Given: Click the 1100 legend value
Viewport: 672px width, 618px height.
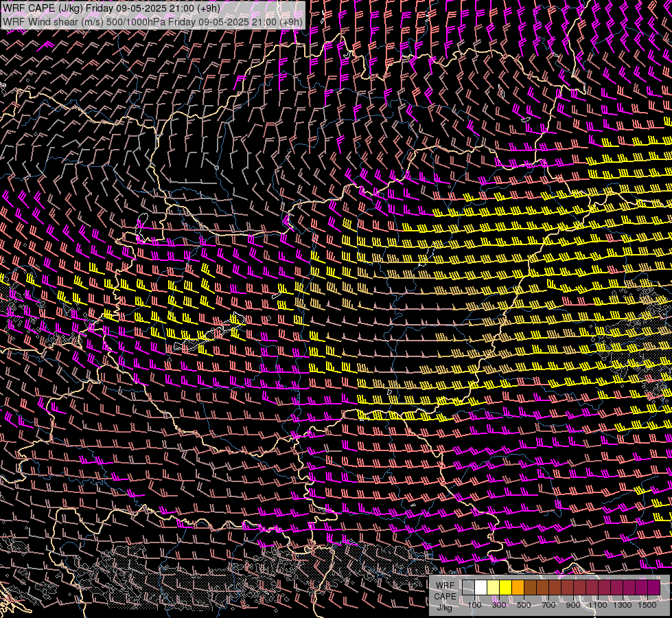Looking at the screenshot, I should click(597, 605).
